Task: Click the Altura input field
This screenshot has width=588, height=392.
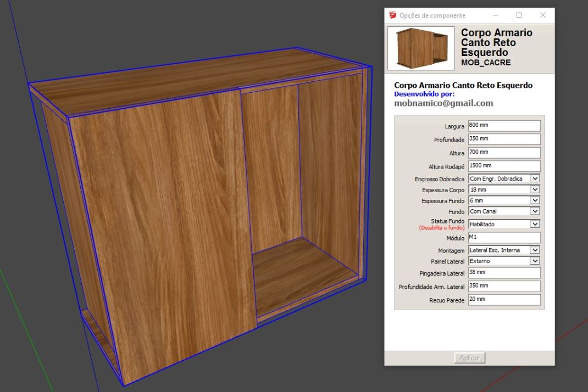Action: point(504,153)
